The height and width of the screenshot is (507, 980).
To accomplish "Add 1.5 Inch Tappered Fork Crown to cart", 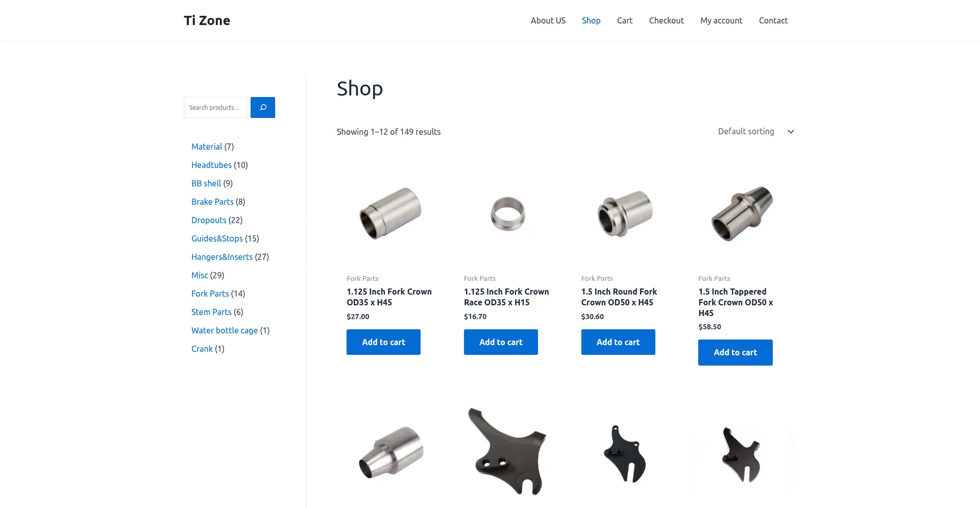I will point(735,352).
